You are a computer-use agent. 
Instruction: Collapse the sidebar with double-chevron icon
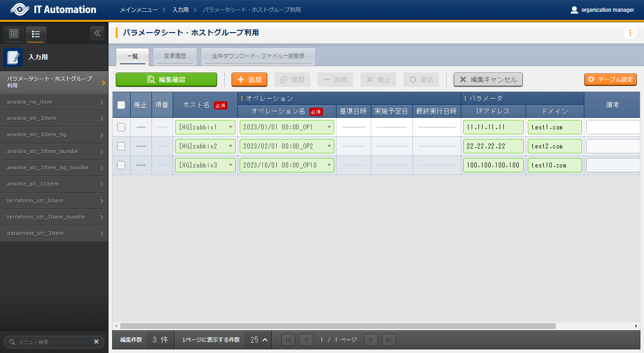point(97,33)
